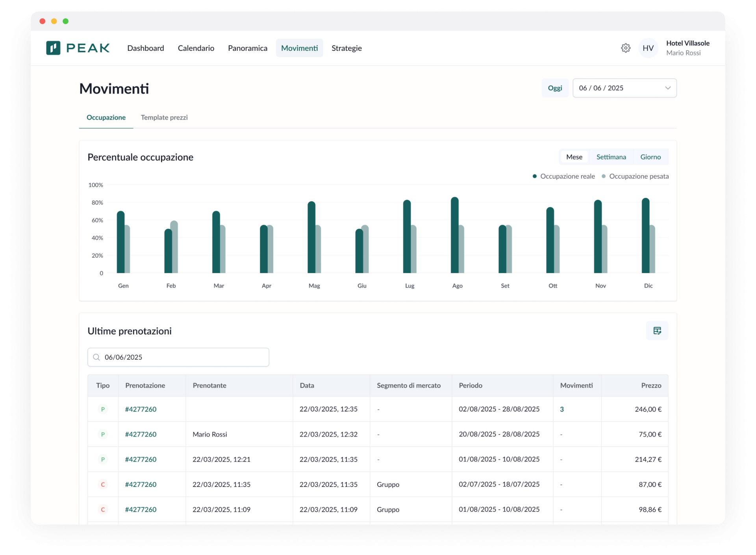Screen dimensions: 756x555
Task: Click the Agosto dark occupancy bar
Action: point(454,236)
